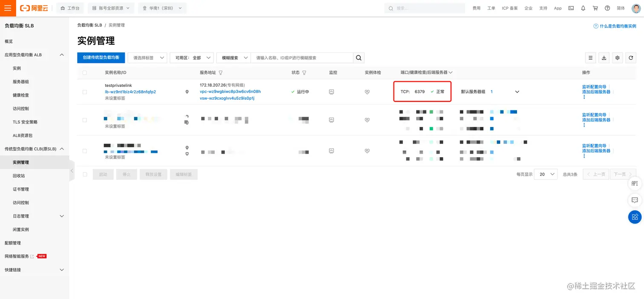Open page size dropdown showing 20
Screen dimensions: 644x299
click(546, 174)
